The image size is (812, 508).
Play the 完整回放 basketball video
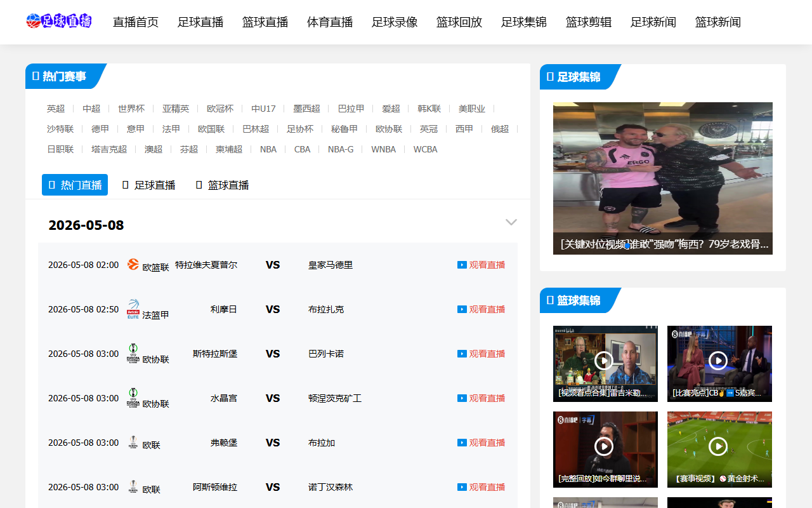[604, 447]
